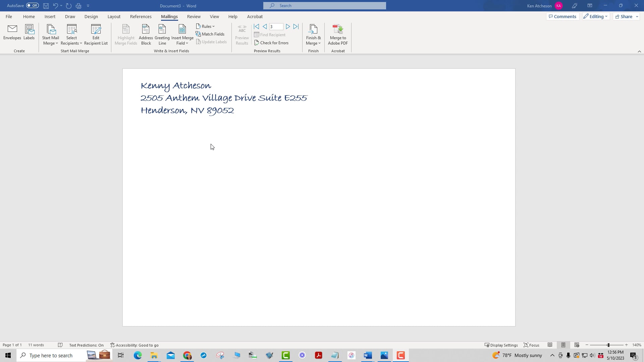The width and height of the screenshot is (644, 362).
Task: Click the record number input field
Action: point(276,26)
